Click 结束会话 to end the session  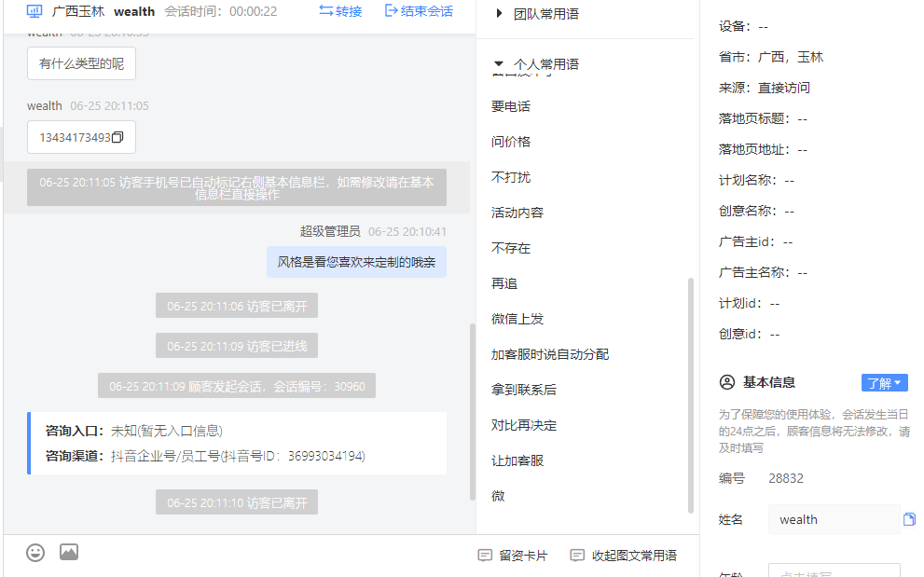click(x=419, y=11)
